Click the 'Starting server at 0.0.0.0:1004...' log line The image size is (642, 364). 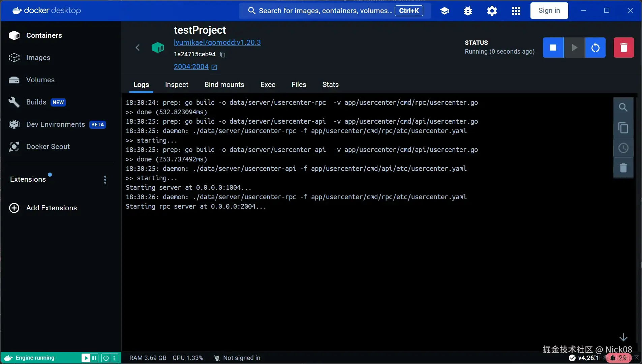(x=188, y=188)
